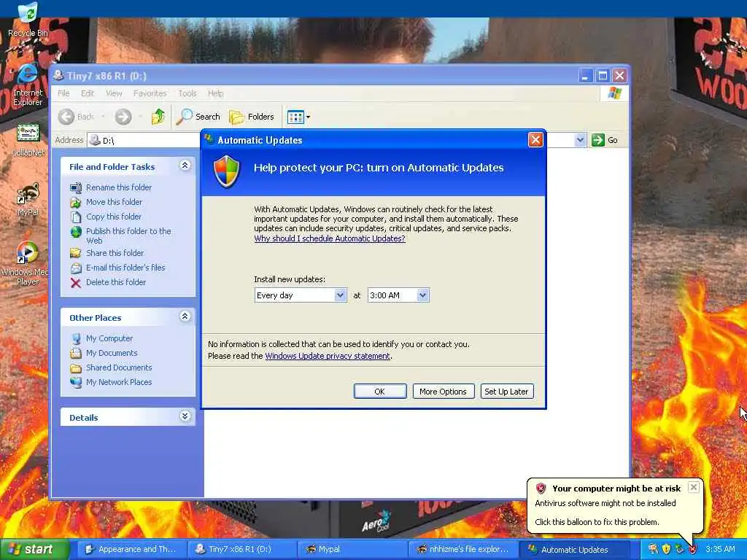Open the Favorites menu
Screen dimensions: 747x560
coord(150,93)
